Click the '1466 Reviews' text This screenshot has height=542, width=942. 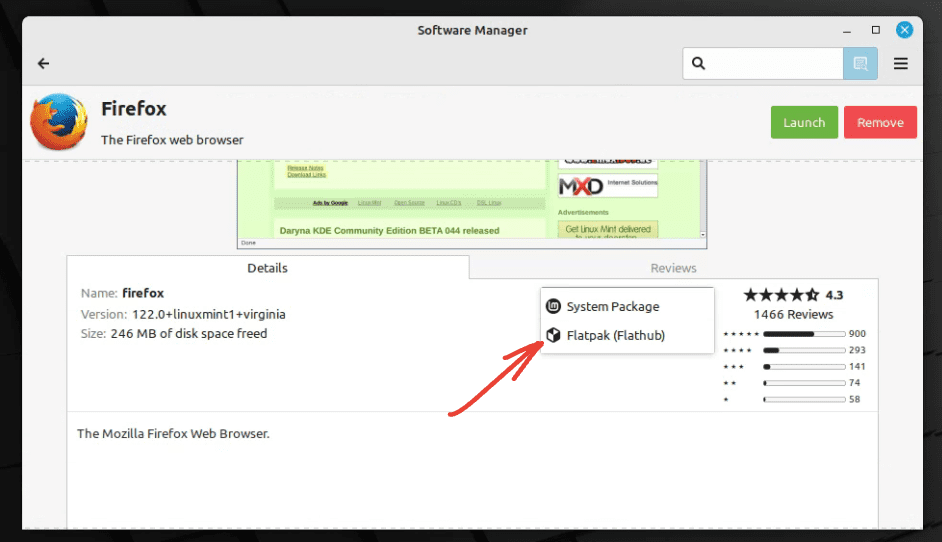(x=794, y=314)
